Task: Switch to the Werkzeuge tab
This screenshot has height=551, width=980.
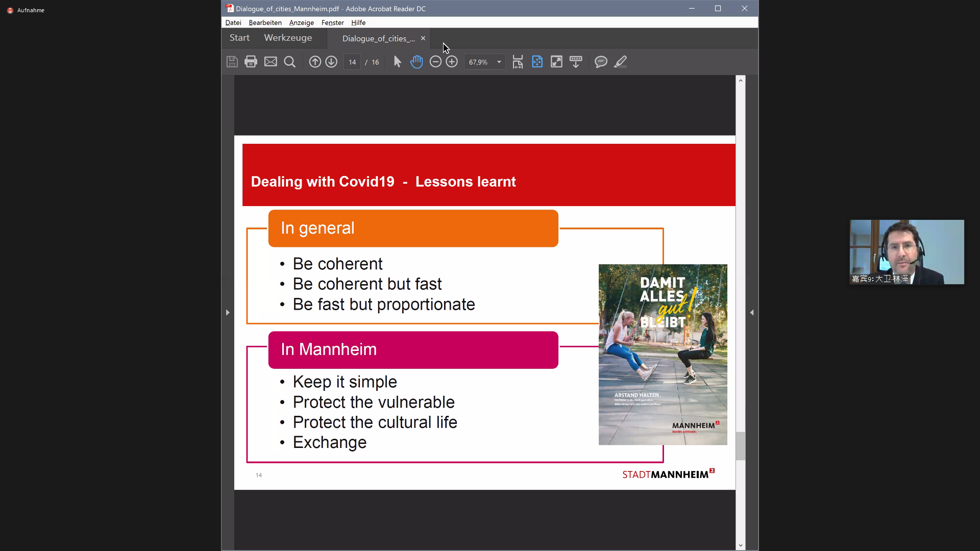Action: [x=288, y=38]
